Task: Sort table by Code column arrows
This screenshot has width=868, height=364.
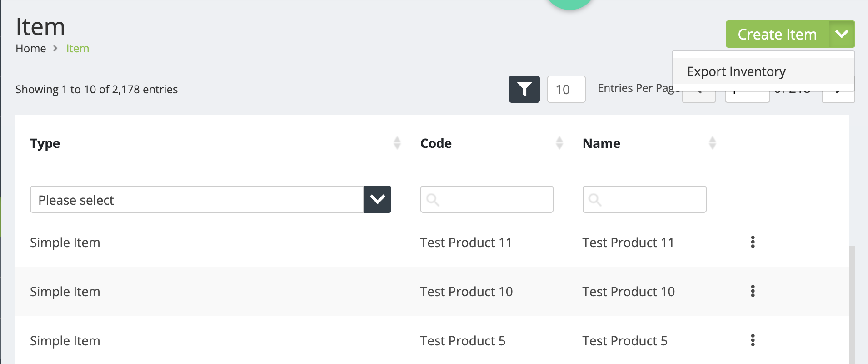Action: tap(559, 143)
